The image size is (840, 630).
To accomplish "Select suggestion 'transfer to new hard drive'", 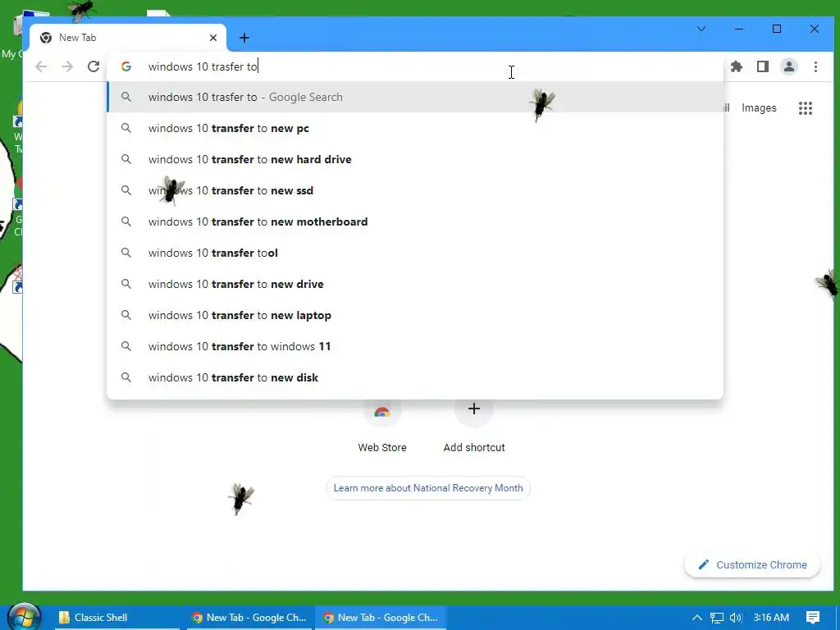I will (415, 159).
